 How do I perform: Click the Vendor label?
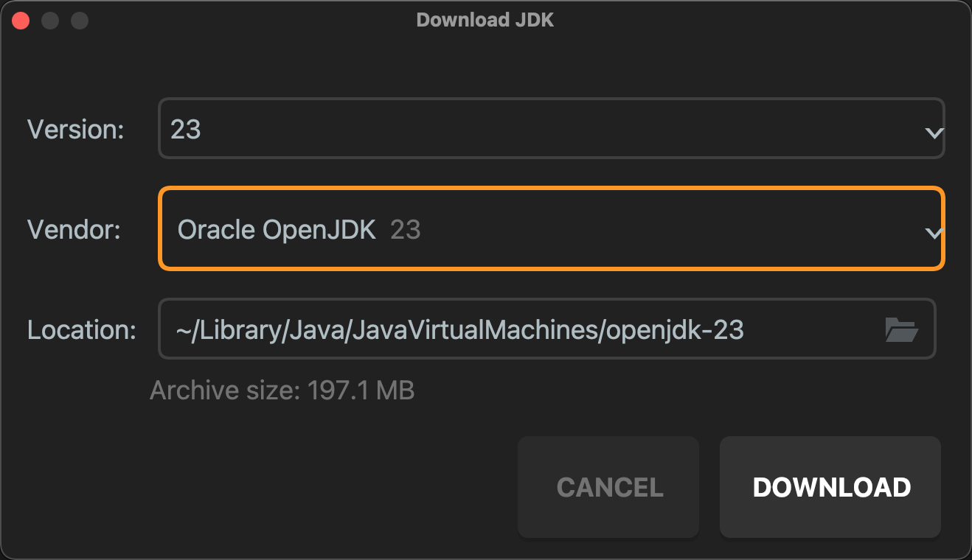(x=73, y=230)
